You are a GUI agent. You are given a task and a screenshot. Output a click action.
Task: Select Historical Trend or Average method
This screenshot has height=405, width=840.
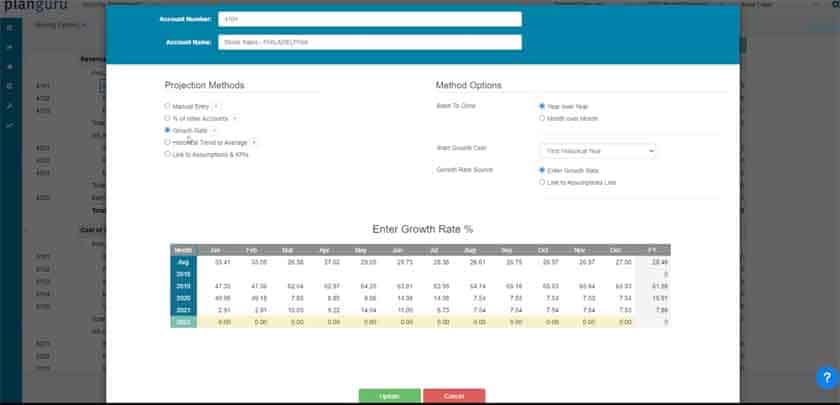[x=168, y=142]
